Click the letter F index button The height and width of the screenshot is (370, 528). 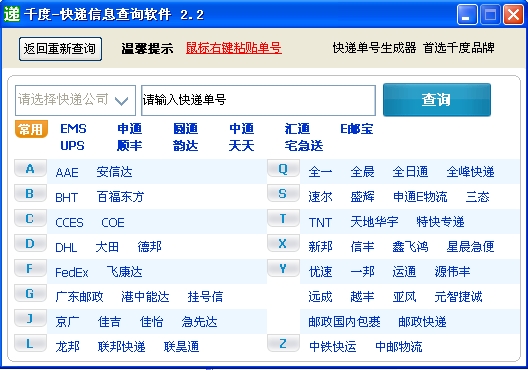pyautogui.click(x=30, y=268)
